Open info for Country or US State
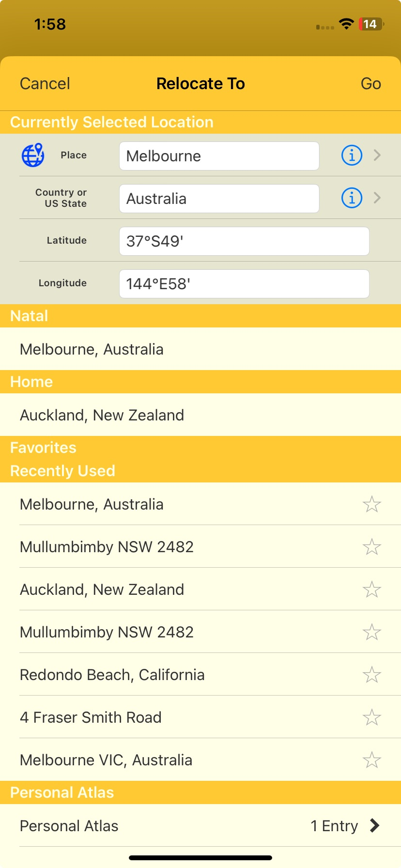 pos(352,198)
